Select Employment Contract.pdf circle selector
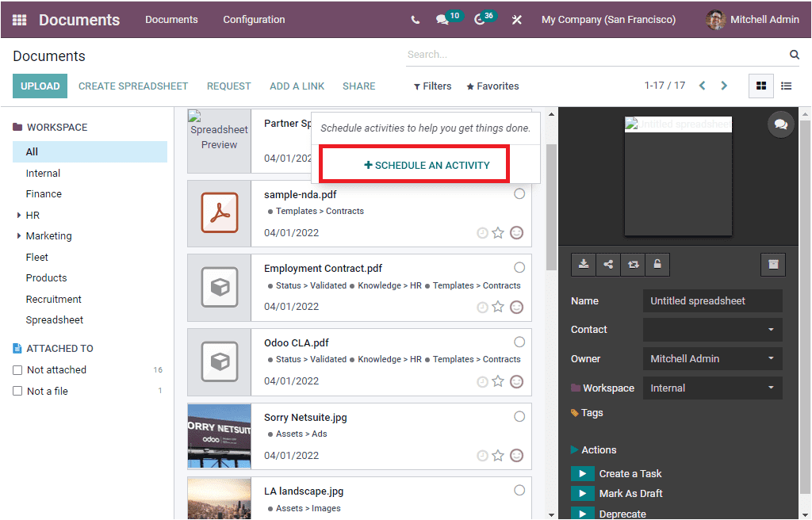This screenshot has height=520, width=812. point(519,267)
